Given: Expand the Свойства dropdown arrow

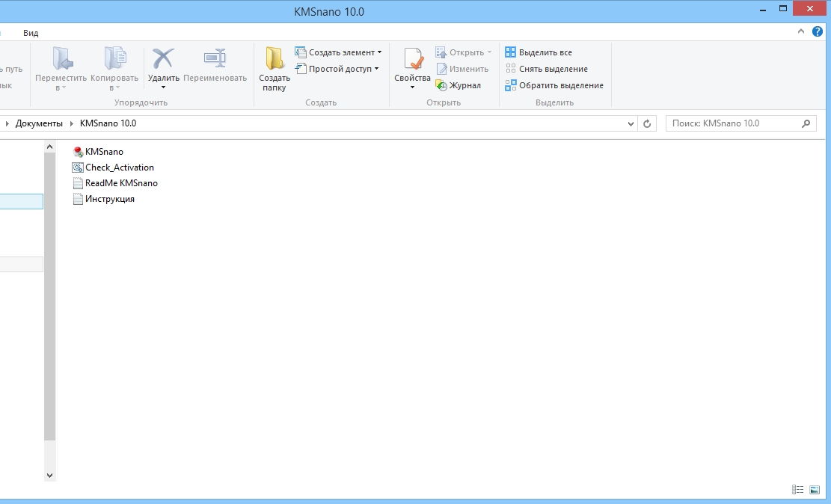Looking at the screenshot, I should 412,87.
